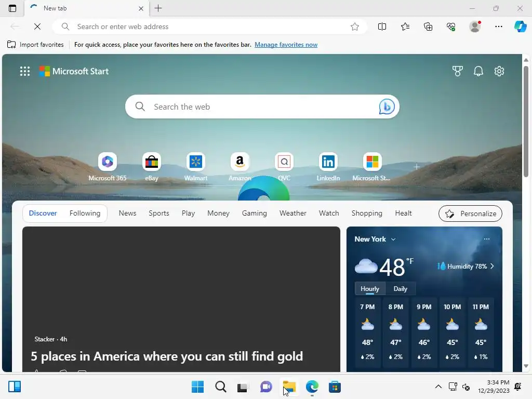
Task: Open the Microsoft Start app launcher grid
Action: click(25, 71)
